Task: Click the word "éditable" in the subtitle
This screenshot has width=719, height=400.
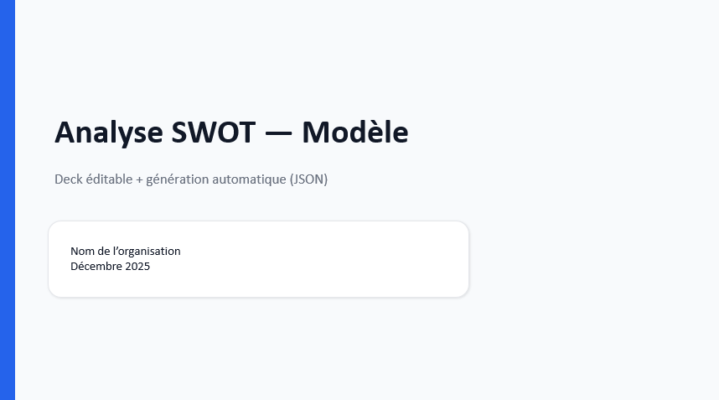Action: [109, 180]
